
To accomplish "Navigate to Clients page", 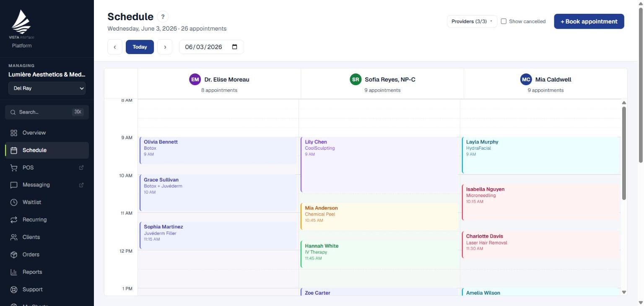I will [47, 237].
